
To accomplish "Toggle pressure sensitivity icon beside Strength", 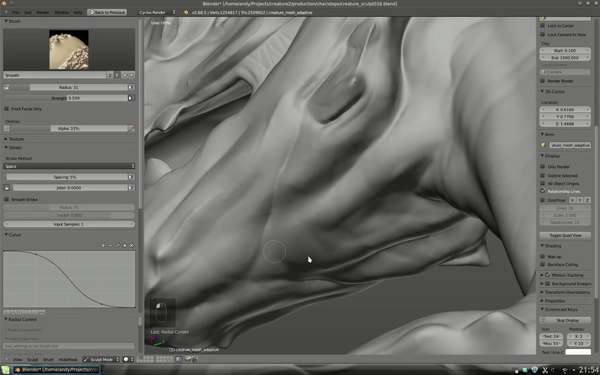I will 130,98.
